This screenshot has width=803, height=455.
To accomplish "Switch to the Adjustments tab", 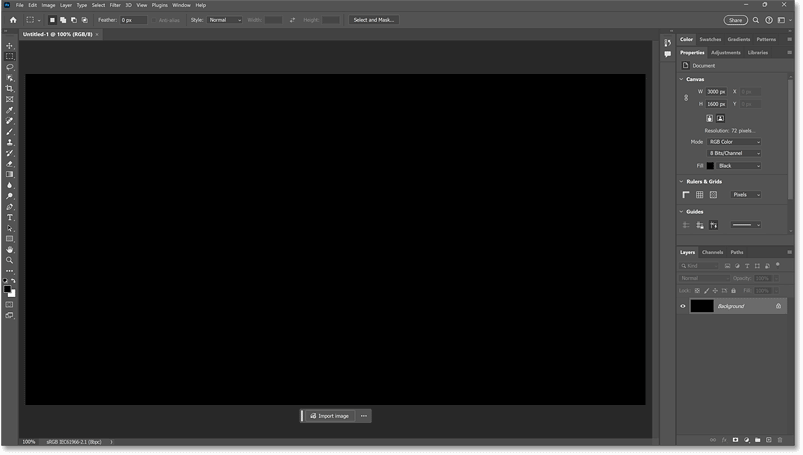I will 726,53.
